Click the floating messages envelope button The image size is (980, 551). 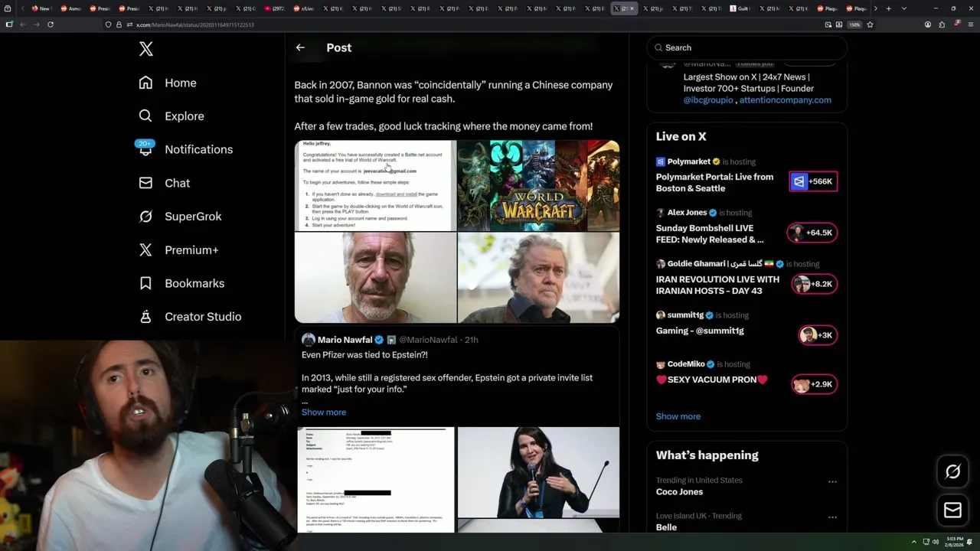pyautogui.click(x=952, y=510)
